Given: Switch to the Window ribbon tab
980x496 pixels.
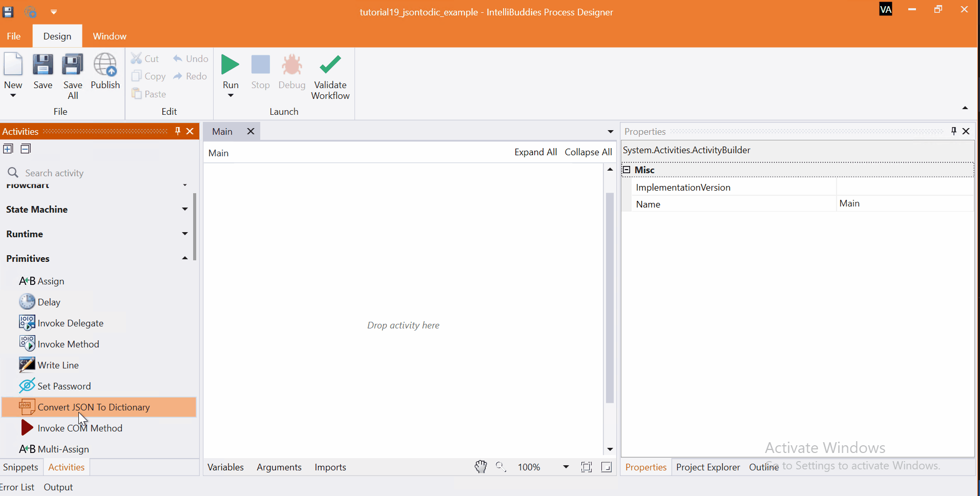Looking at the screenshot, I should [x=109, y=36].
